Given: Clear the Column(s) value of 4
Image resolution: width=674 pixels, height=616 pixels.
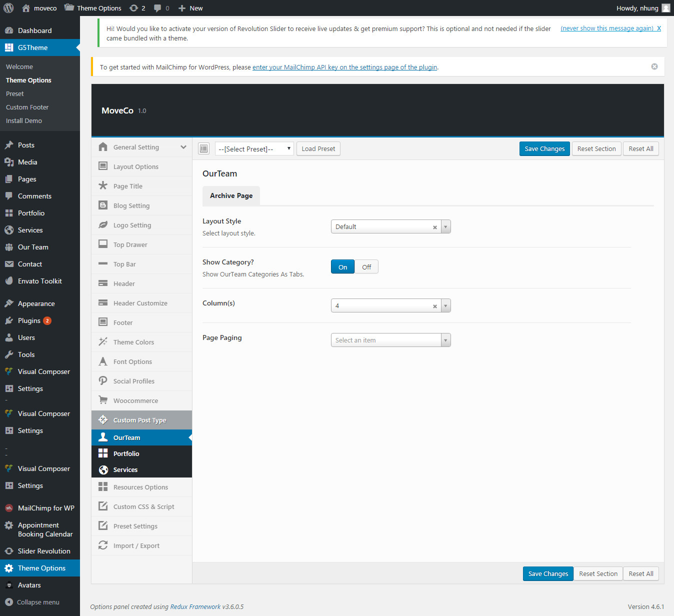Looking at the screenshot, I should pyautogui.click(x=435, y=306).
